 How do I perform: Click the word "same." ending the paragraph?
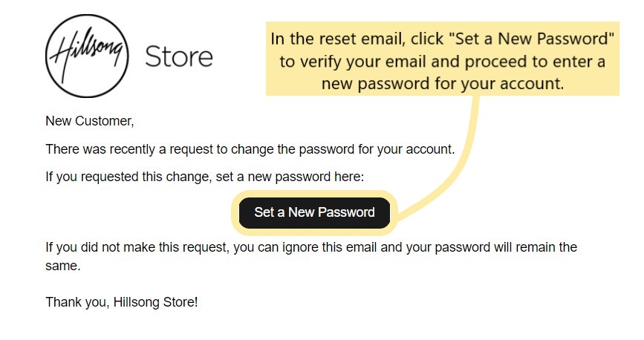click(63, 265)
